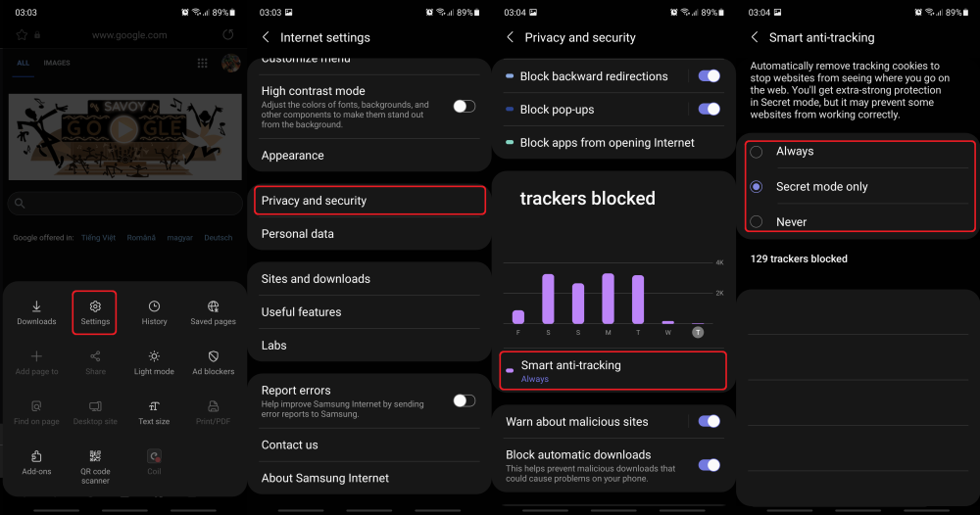Open Add-ons icon

click(x=36, y=462)
